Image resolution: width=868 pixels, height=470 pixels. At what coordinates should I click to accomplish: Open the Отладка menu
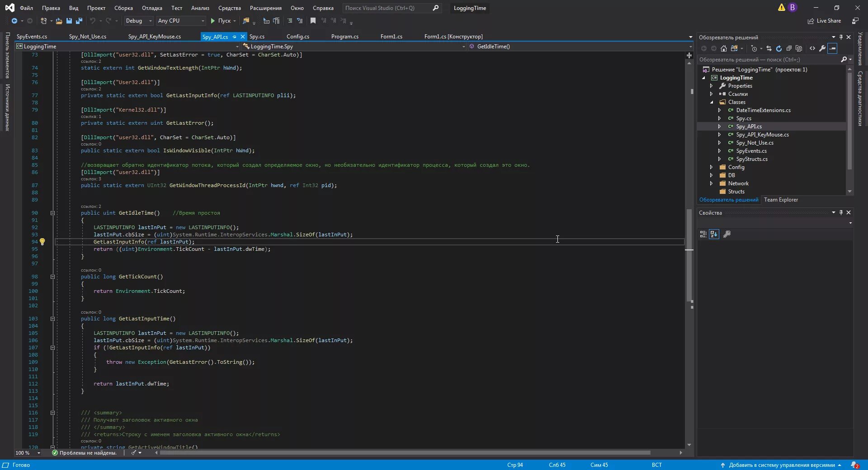pos(151,8)
